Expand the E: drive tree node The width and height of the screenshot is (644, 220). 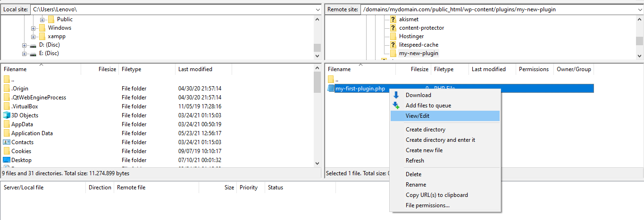pyautogui.click(x=25, y=54)
